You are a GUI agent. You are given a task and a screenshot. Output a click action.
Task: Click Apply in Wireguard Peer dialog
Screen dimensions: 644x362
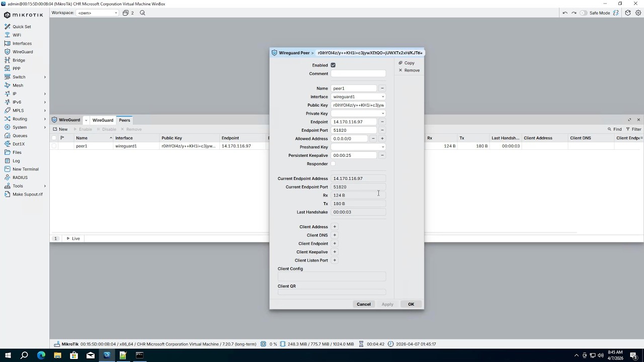(387, 304)
